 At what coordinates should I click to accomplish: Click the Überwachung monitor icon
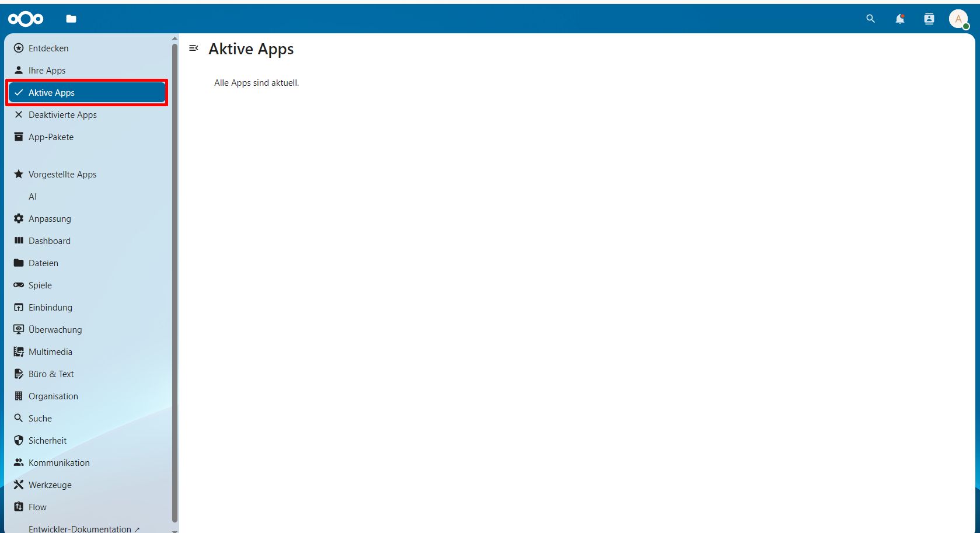click(19, 330)
